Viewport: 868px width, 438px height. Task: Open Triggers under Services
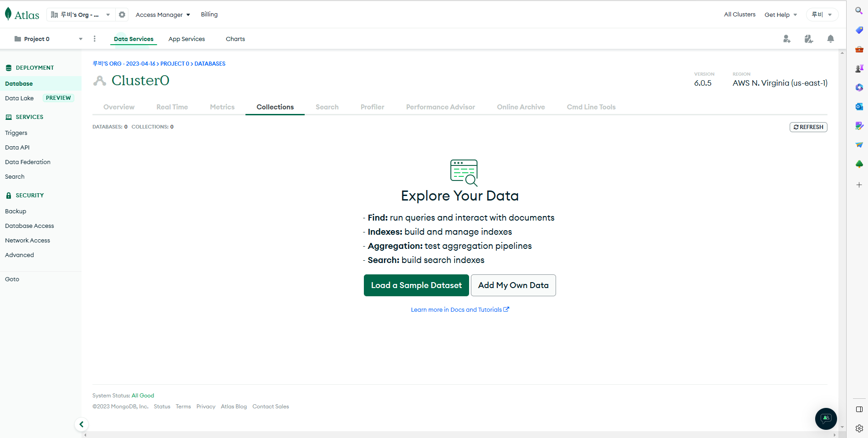pyautogui.click(x=16, y=133)
